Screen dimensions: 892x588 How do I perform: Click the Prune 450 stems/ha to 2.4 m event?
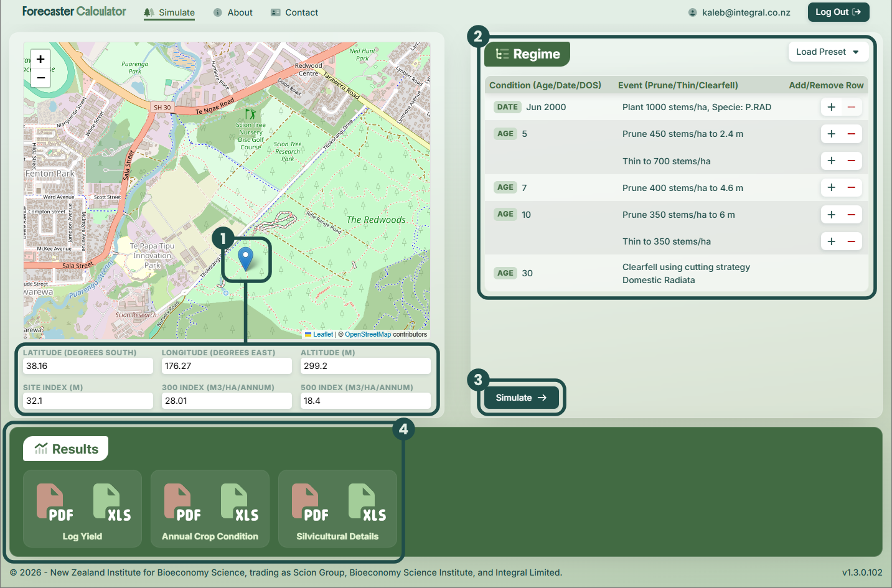683,134
